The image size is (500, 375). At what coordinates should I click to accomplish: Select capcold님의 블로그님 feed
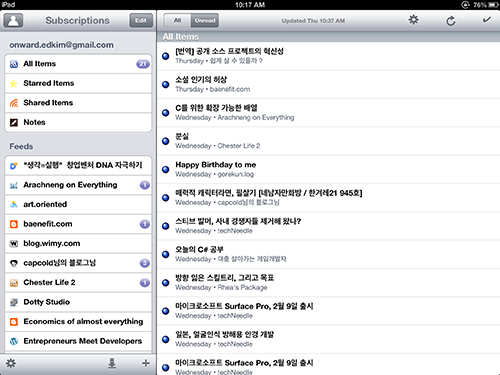(78, 263)
